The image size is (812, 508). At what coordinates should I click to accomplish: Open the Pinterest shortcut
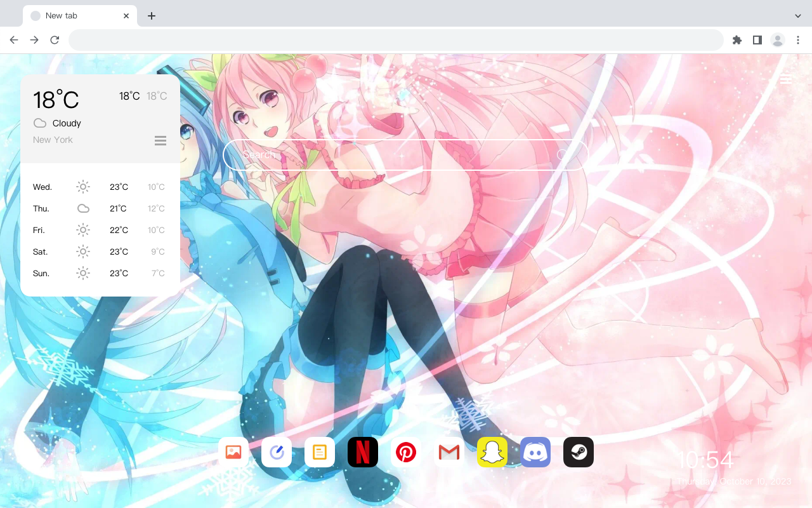coord(406,452)
